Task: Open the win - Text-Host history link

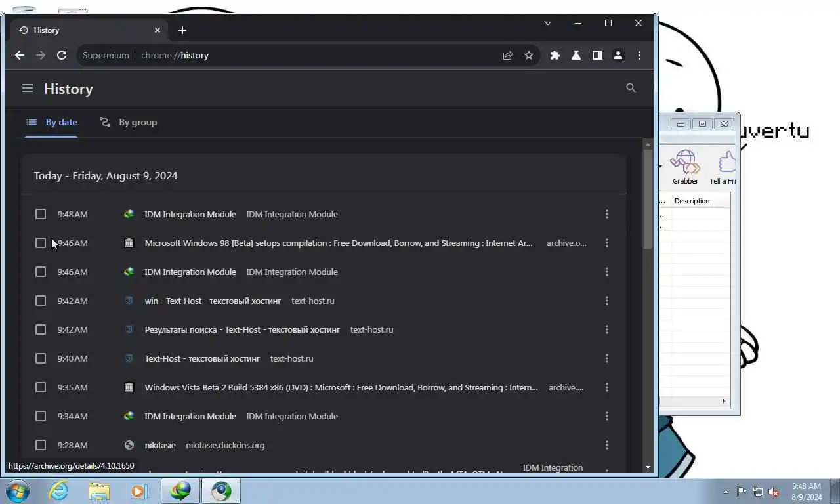Action: tap(213, 301)
